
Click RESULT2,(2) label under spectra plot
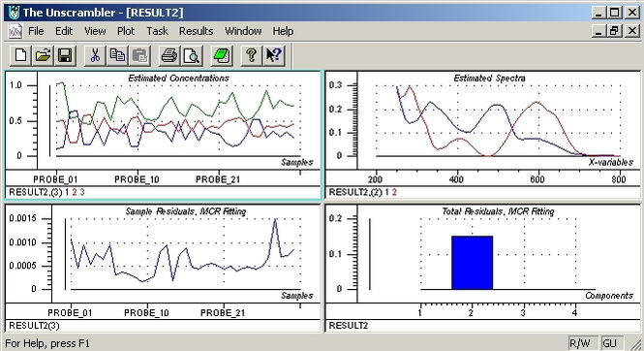point(355,192)
